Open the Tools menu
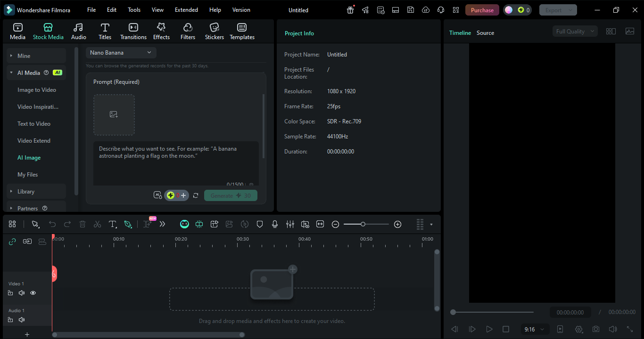The width and height of the screenshot is (644, 339). point(134,10)
